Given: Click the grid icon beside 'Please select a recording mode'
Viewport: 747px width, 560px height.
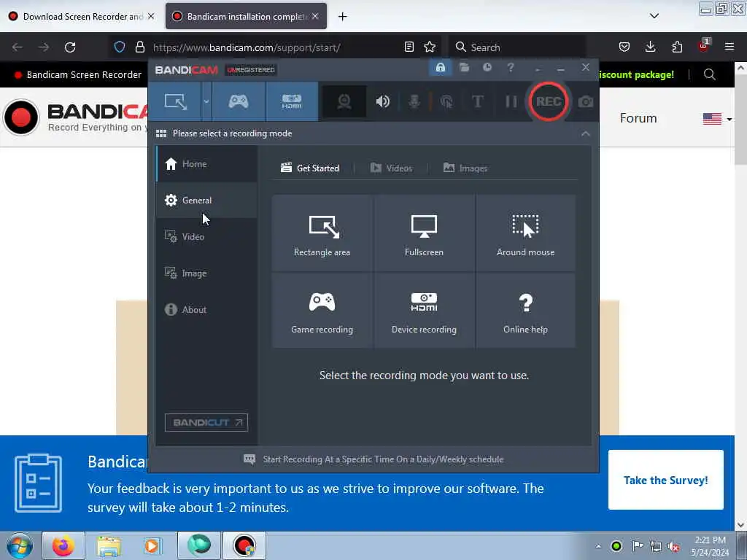Looking at the screenshot, I should pos(161,134).
